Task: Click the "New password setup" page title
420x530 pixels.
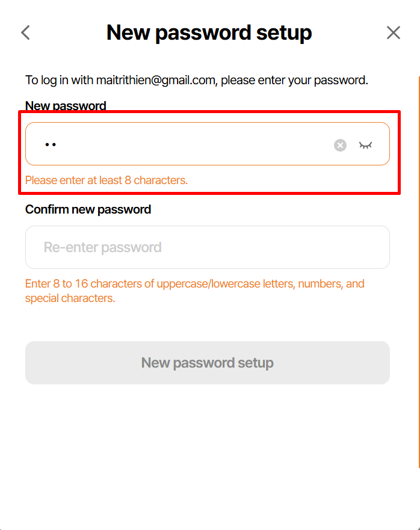Action: [x=209, y=32]
